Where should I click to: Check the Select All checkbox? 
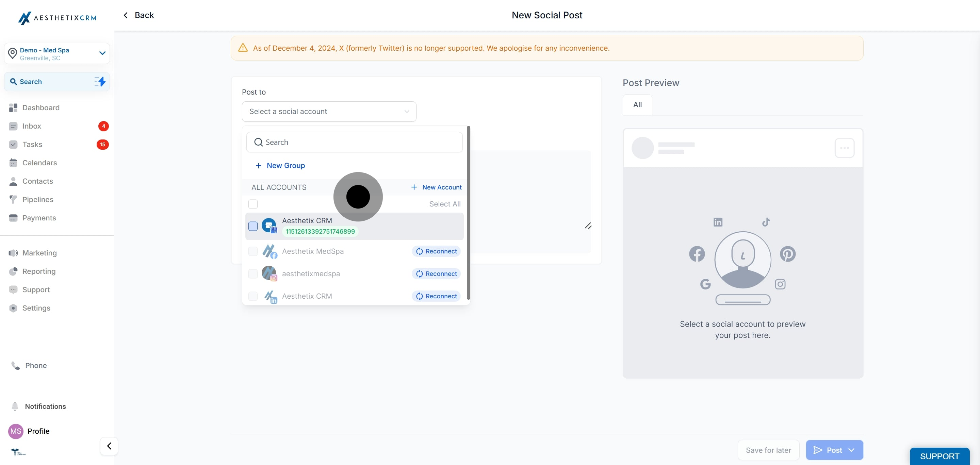point(253,204)
